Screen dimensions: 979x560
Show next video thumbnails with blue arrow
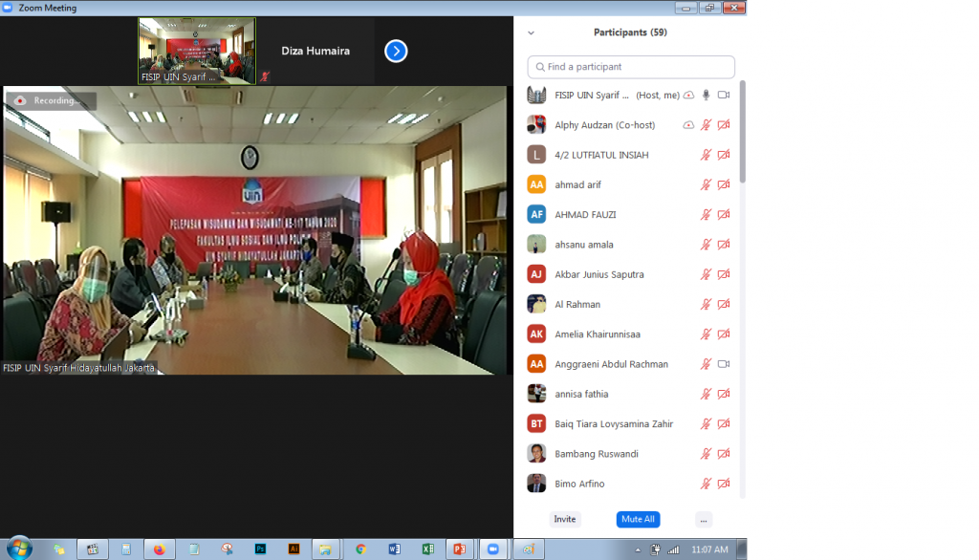396,51
